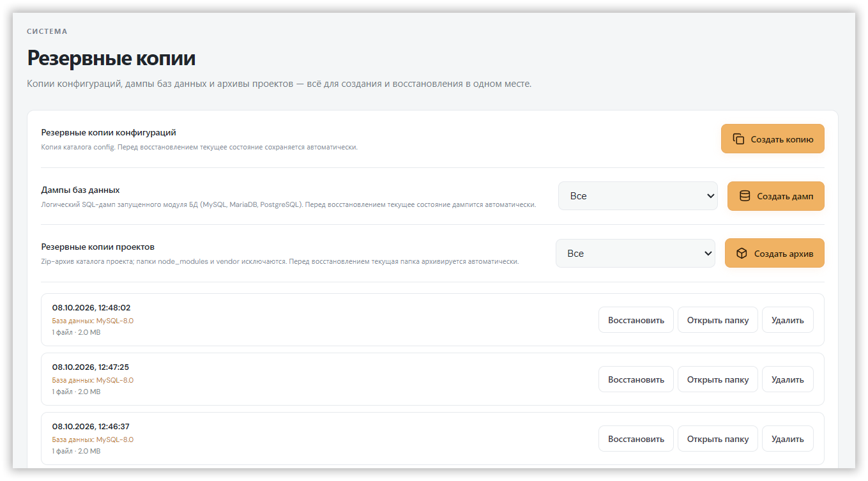The height and width of the screenshot is (481, 868).
Task: Click the Резервные копии конфигураций section title
Action: [x=109, y=133]
